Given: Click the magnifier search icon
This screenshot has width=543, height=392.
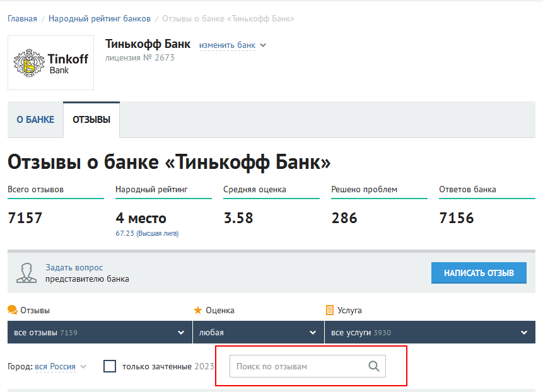Looking at the screenshot, I should pyautogui.click(x=373, y=366).
